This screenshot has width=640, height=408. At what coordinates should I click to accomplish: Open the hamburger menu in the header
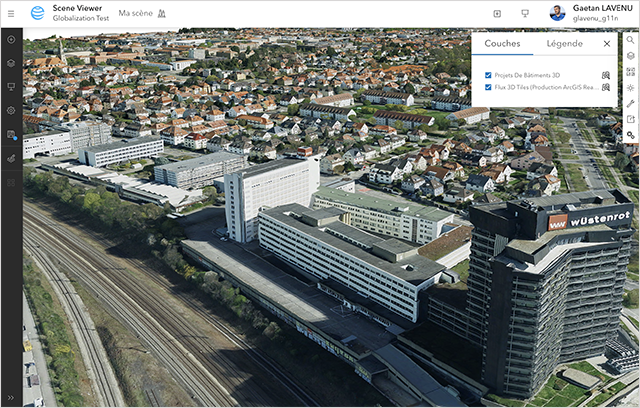pos(11,14)
